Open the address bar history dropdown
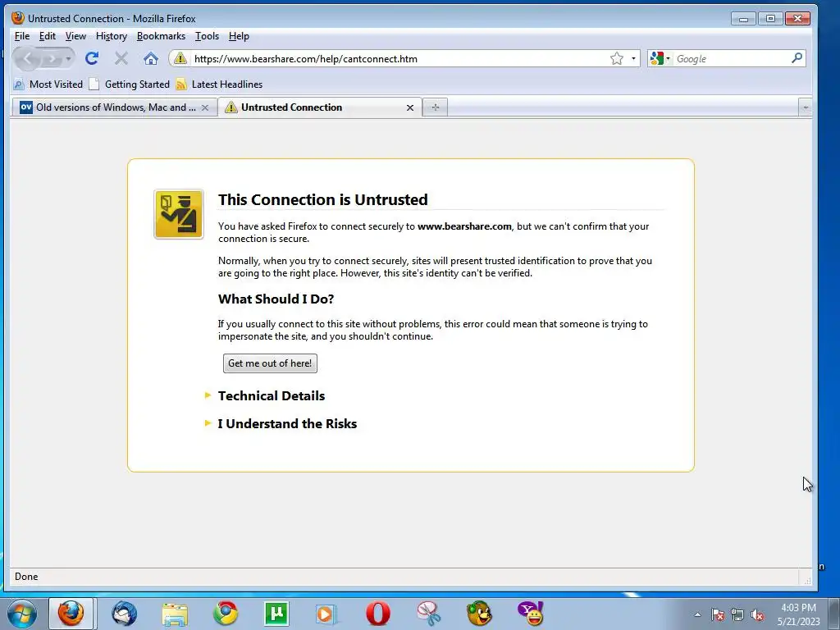Image resolution: width=840 pixels, height=630 pixels. [633, 58]
